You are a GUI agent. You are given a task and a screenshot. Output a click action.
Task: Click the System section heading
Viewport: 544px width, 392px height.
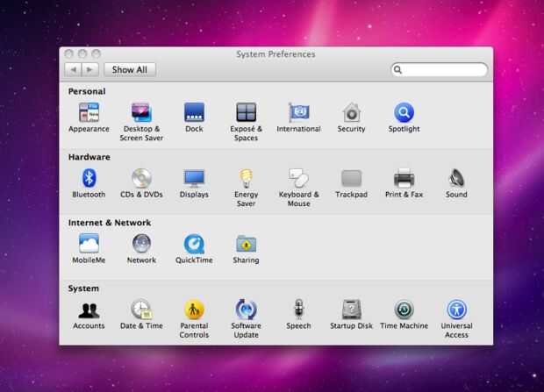tap(83, 289)
